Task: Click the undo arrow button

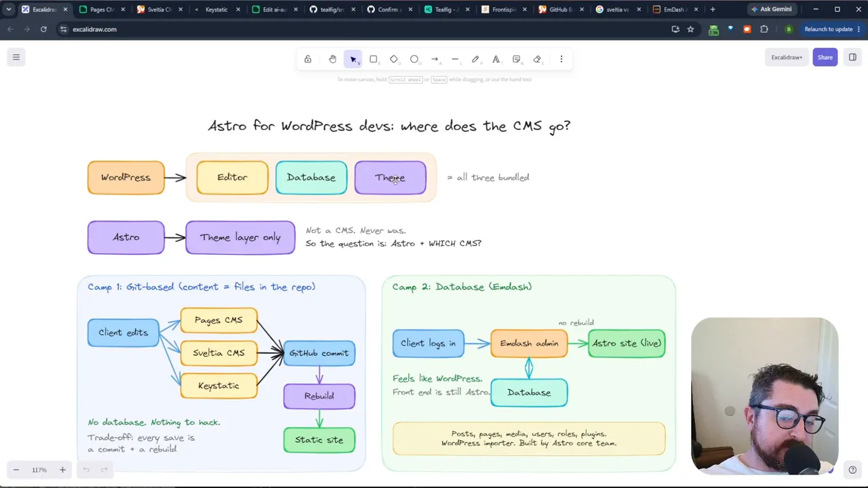Action: coord(86,470)
